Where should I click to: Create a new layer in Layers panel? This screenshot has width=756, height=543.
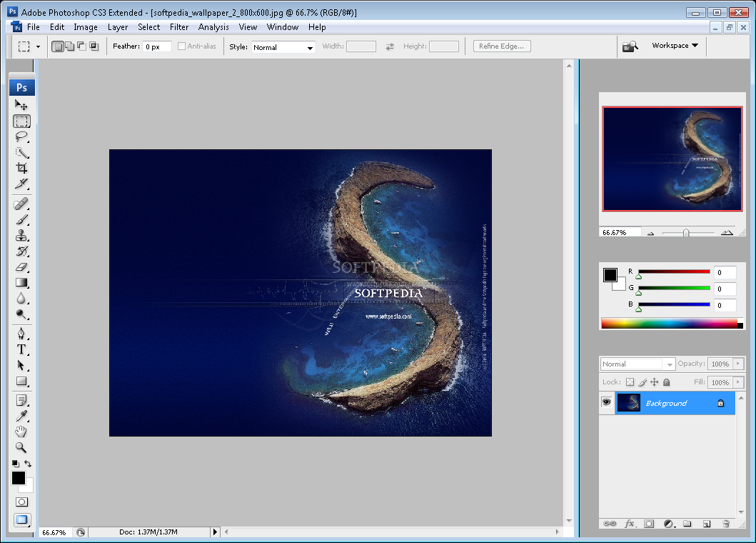click(x=706, y=524)
